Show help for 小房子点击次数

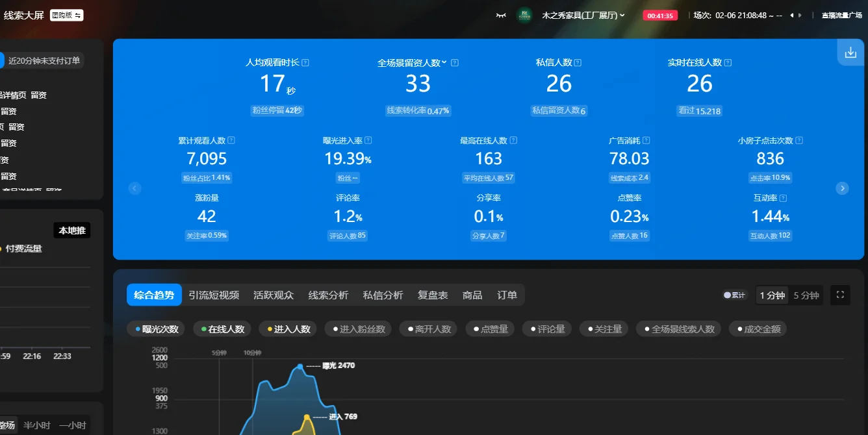pyautogui.click(x=799, y=140)
